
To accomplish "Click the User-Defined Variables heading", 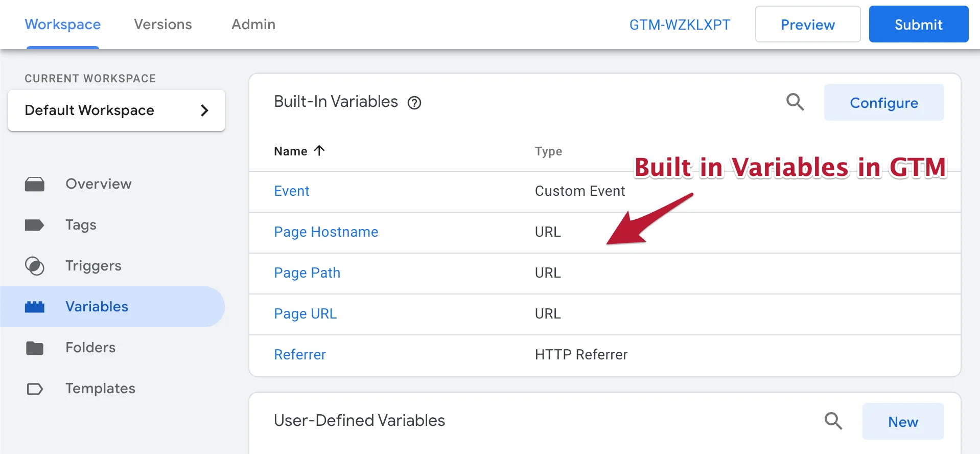I will click(x=360, y=420).
